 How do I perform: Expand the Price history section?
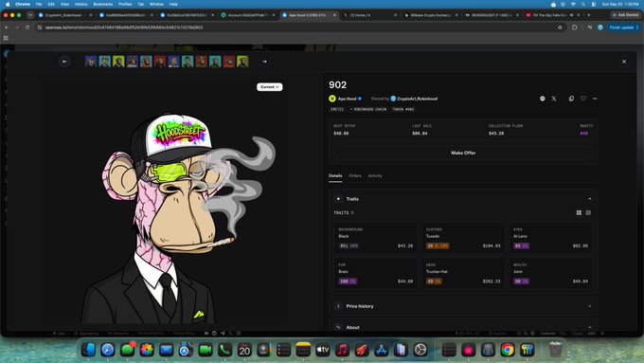coord(463,306)
